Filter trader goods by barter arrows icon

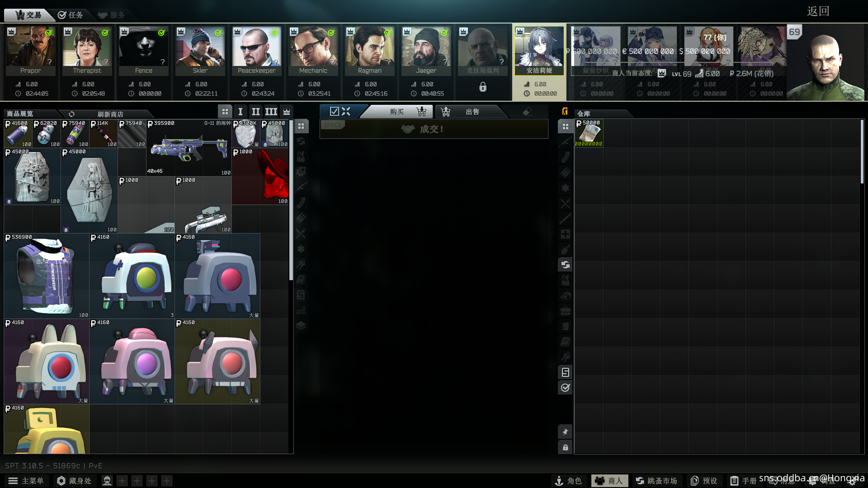pyautogui.click(x=301, y=141)
